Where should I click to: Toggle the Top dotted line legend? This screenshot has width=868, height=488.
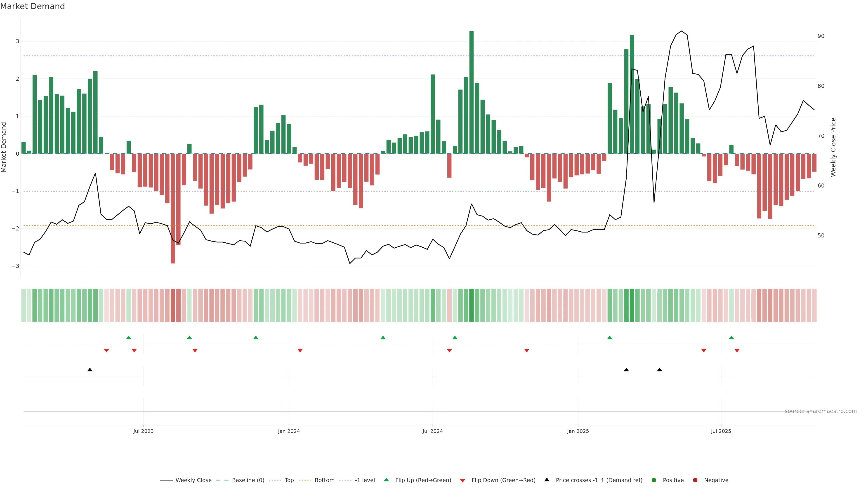(289, 480)
